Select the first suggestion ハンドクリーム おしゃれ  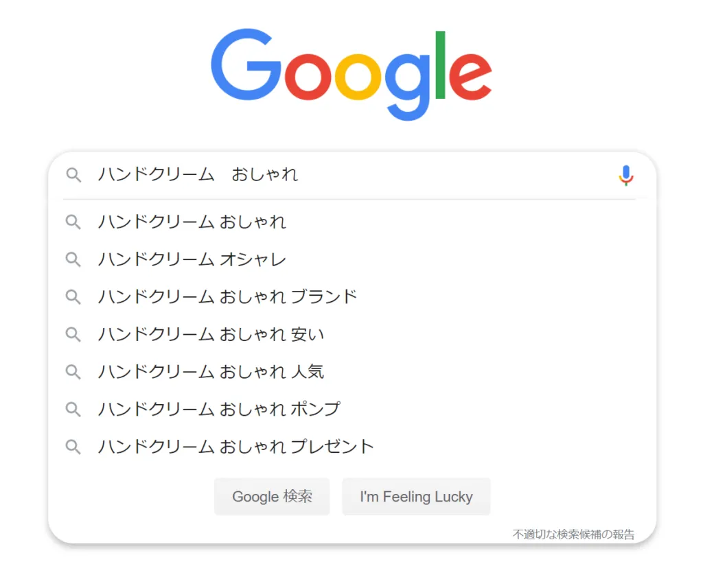192,222
